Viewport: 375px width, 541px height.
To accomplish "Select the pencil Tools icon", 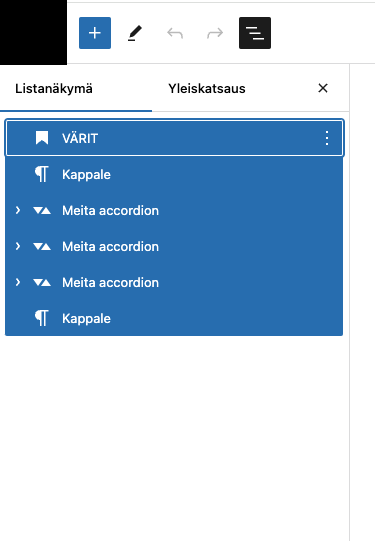I will tap(135, 33).
